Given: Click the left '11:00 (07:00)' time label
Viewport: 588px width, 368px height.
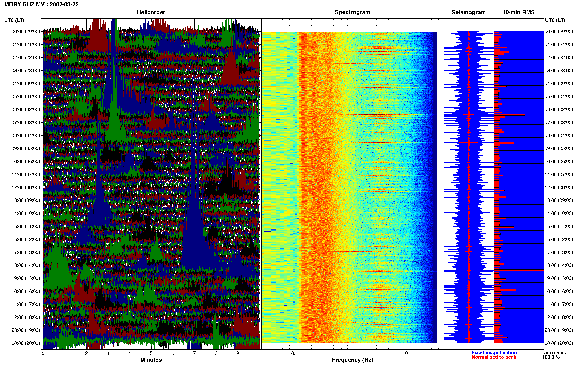Looking at the screenshot, I should [26, 175].
